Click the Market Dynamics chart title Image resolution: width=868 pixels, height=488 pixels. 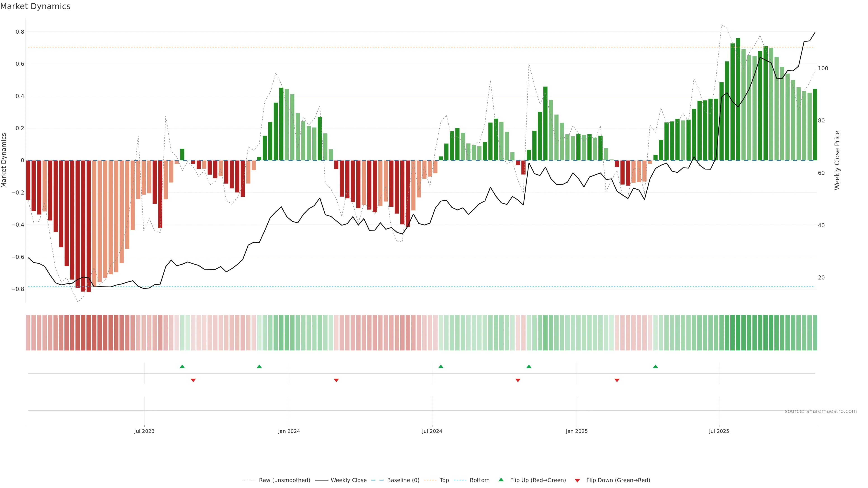click(35, 6)
